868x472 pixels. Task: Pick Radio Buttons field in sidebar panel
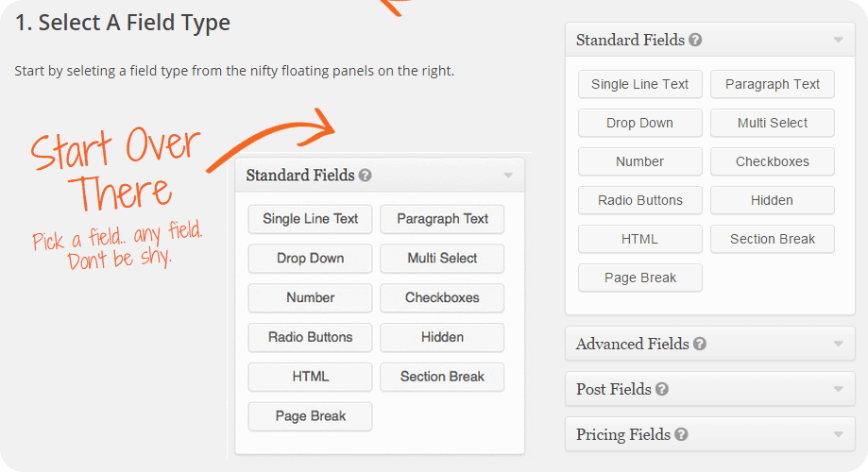tap(640, 200)
